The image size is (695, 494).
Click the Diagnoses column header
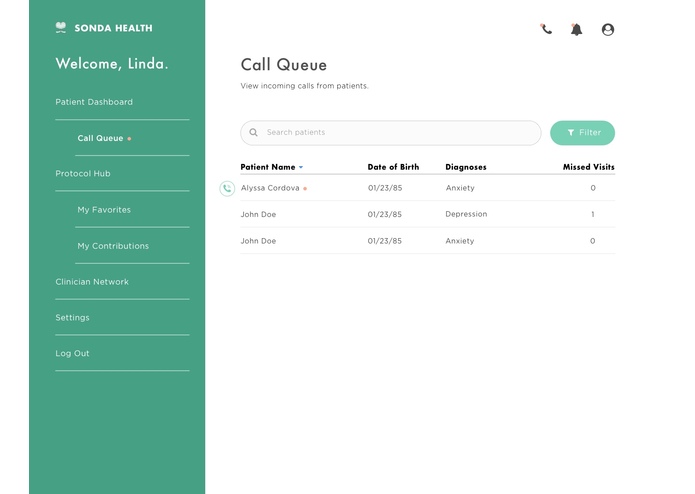tap(466, 167)
